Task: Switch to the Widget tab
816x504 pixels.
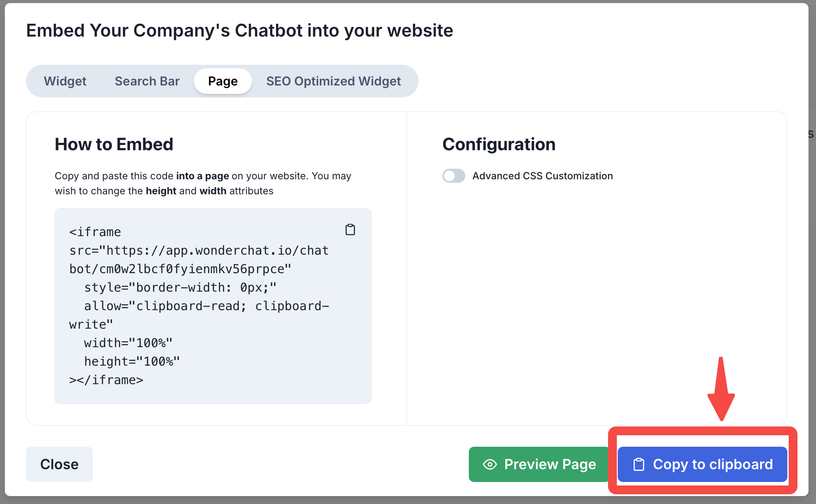Action: (65, 81)
